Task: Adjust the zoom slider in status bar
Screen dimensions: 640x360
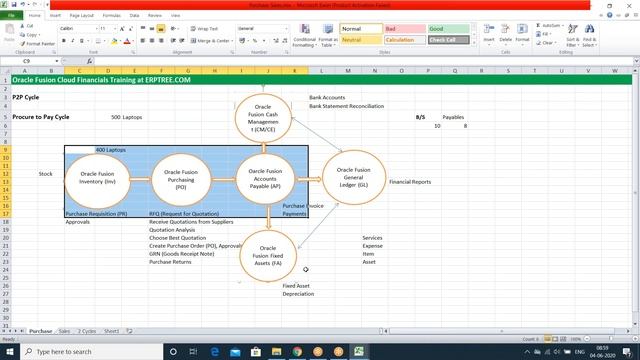Action: coord(610,339)
